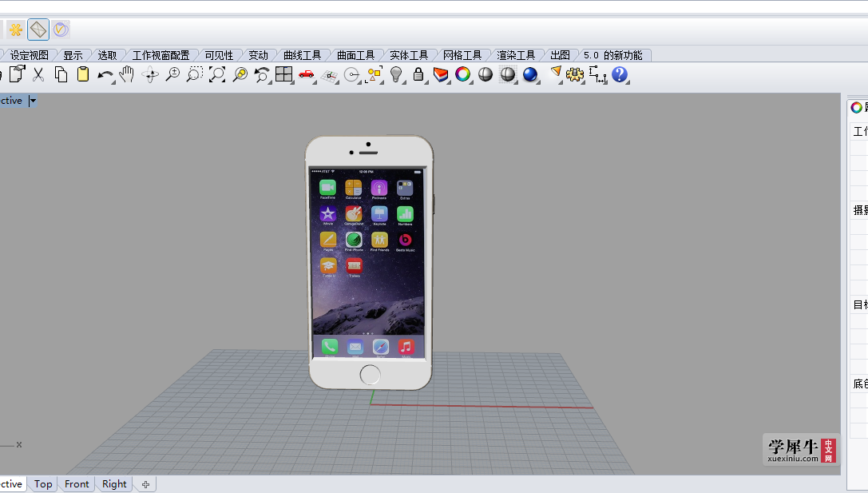
Task: Select the Rotate view tool
Action: coord(150,75)
